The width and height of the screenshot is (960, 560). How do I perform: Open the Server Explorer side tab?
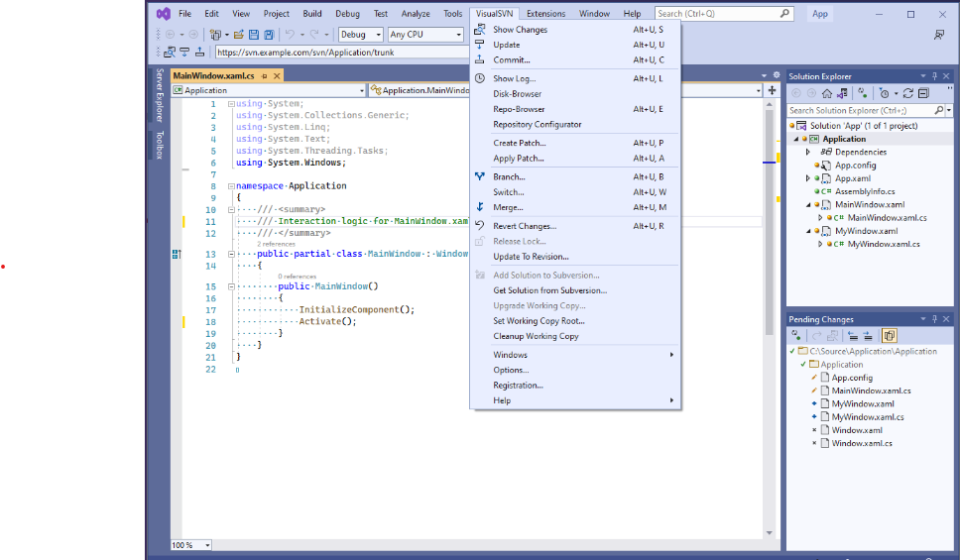click(158, 96)
